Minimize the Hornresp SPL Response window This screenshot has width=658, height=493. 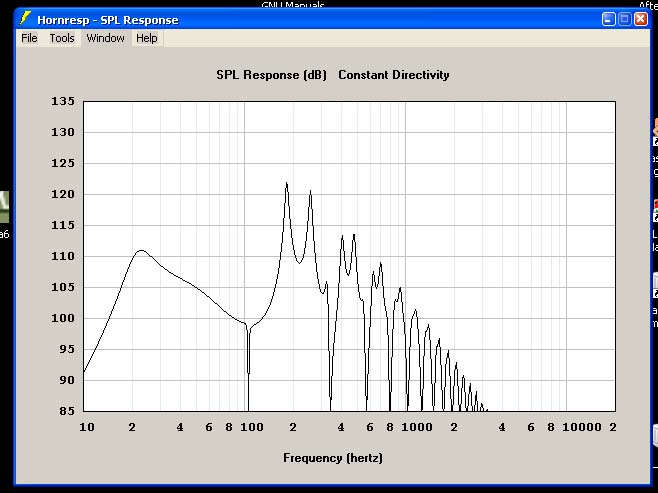click(608, 19)
